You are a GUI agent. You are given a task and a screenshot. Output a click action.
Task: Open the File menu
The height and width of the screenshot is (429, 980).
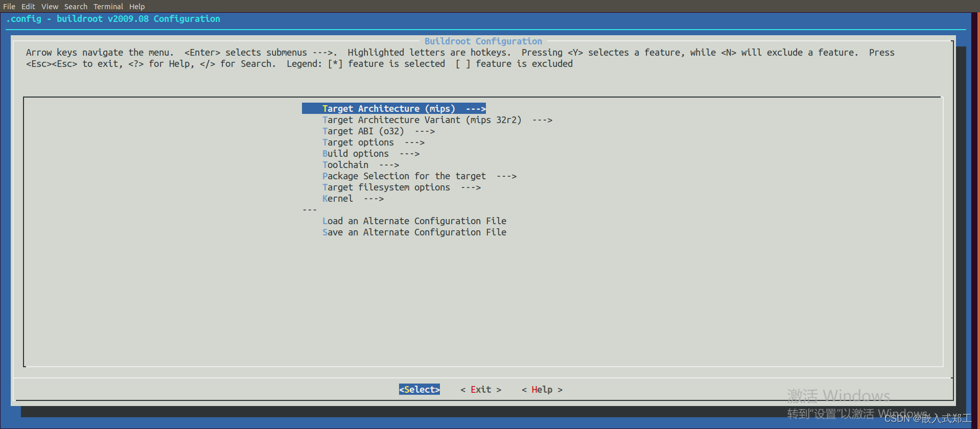(x=9, y=6)
